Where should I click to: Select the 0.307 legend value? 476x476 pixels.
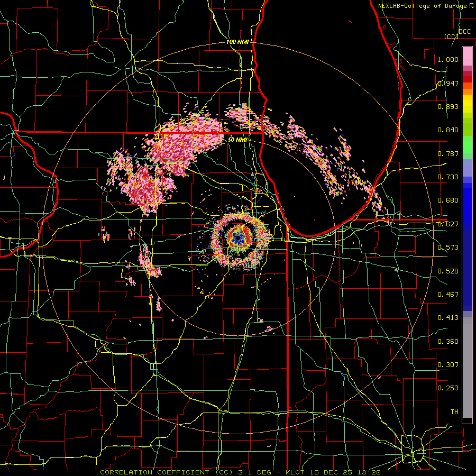[448, 365]
